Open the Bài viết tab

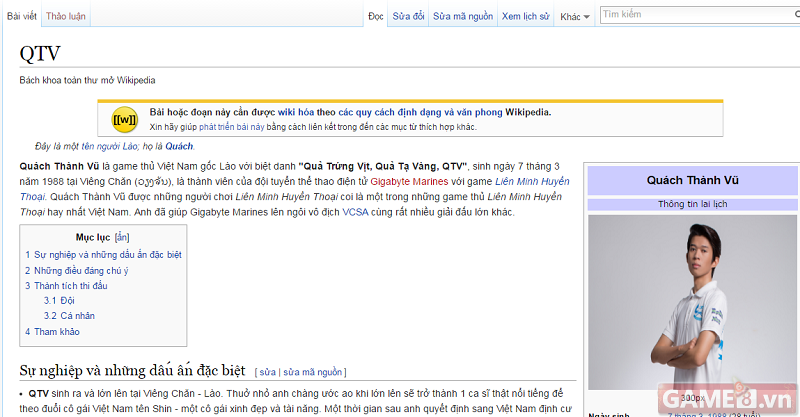click(x=21, y=16)
